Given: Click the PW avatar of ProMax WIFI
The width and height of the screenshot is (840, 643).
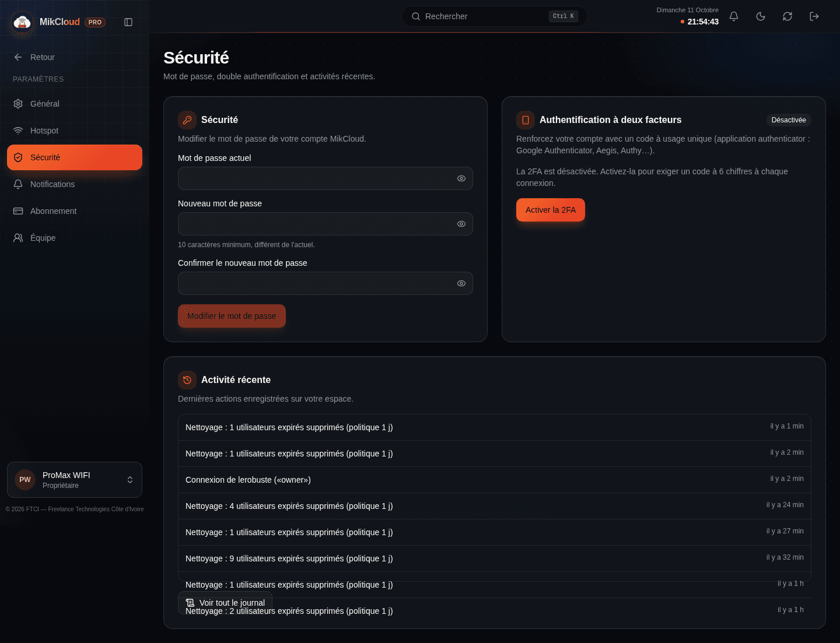Looking at the screenshot, I should click(x=25, y=480).
